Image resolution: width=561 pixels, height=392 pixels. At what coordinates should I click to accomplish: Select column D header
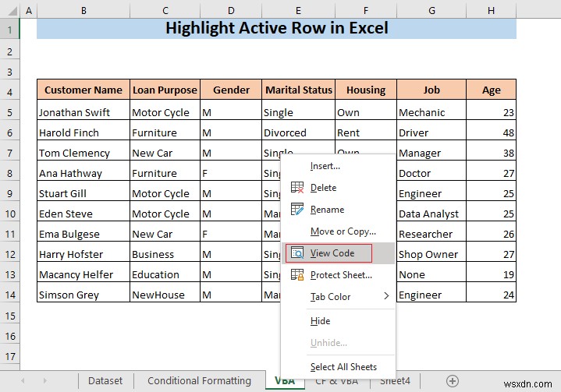click(x=231, y=11)
